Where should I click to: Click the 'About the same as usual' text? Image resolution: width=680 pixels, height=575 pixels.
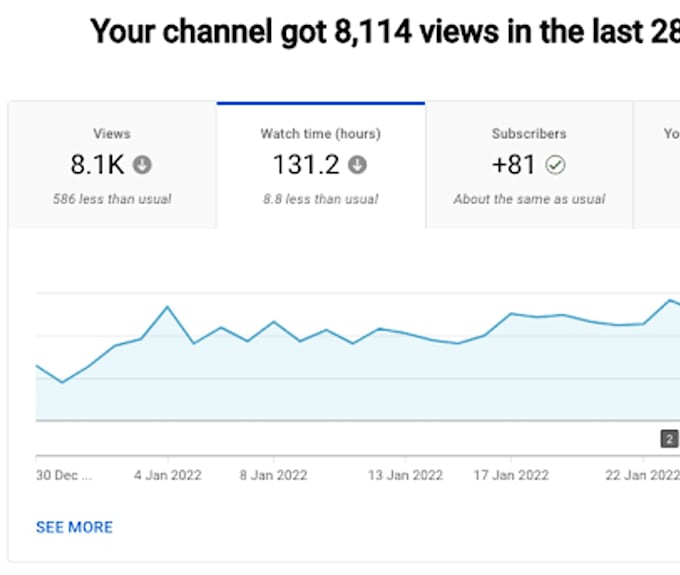click(529, 199)
